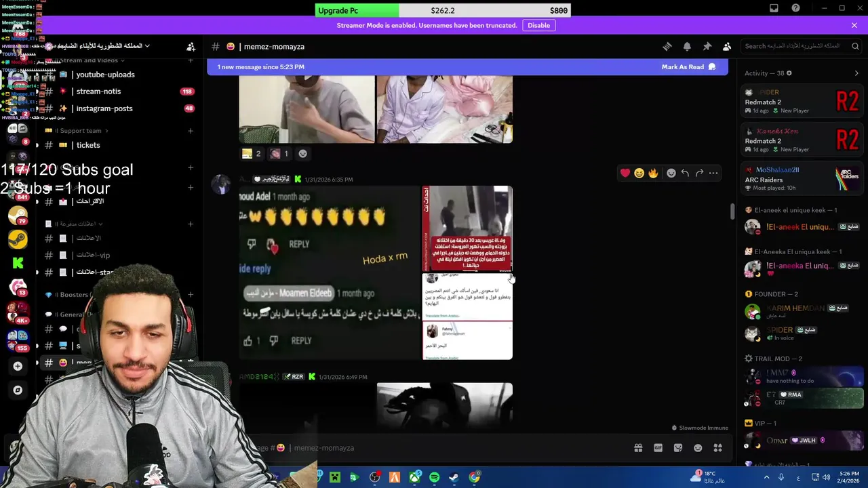Open the GIF picker
Viewport: 868px width, 488px height.
point(658,448)
